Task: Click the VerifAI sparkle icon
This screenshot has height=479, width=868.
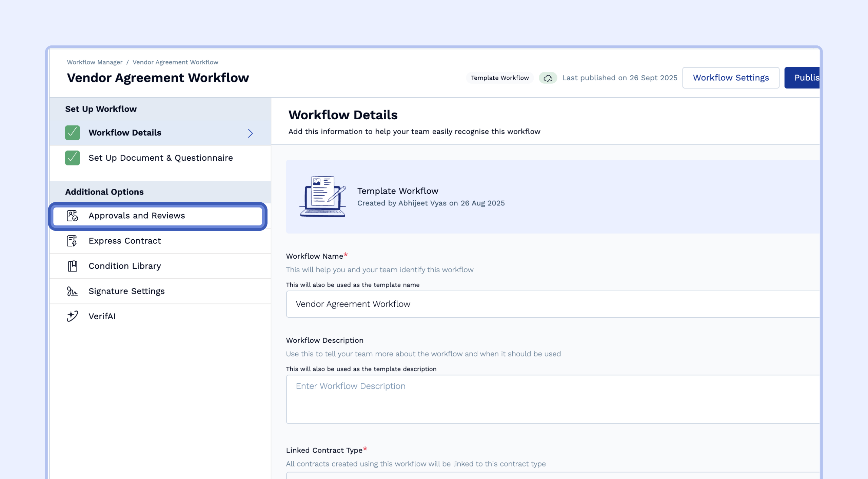Action: 72,316
